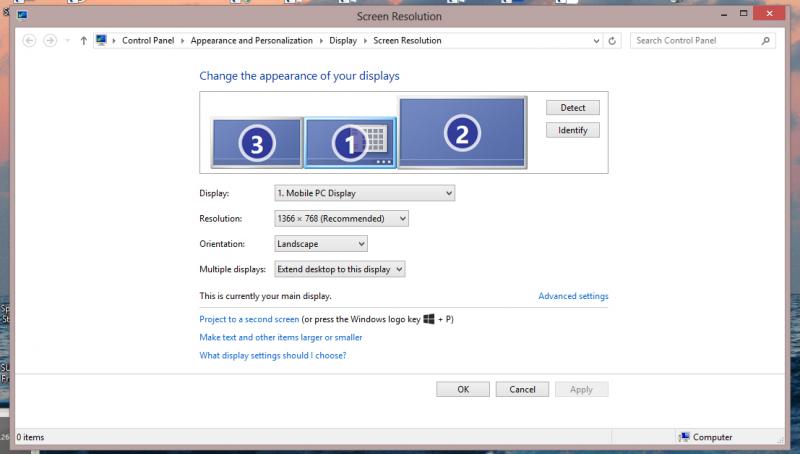Click 'This is currently your main display.' text
Screen dimensions: 800x454
[x=265, y=296]
